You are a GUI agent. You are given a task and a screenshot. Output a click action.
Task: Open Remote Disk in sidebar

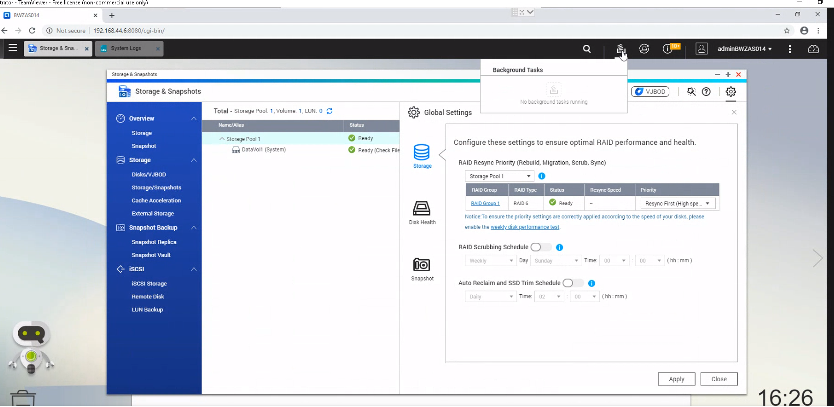pyautogui.click(x=148, y=296)
